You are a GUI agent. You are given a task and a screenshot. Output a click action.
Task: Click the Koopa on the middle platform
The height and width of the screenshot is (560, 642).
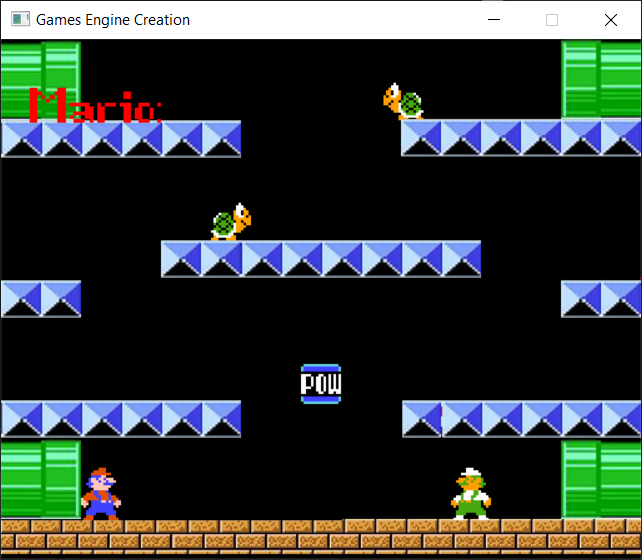point(231,221)
